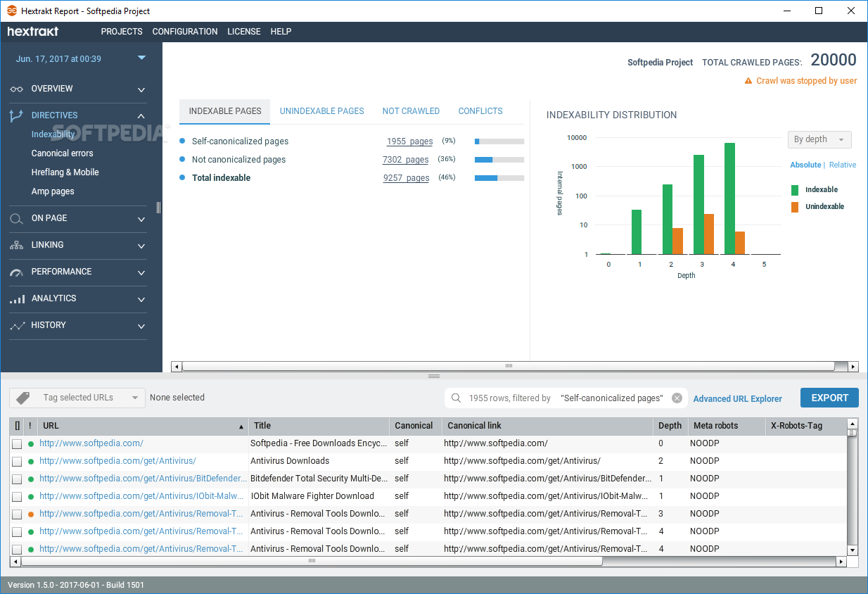Expand the Performance section
The width and height of the screenshot is (868, 594).
[x=141, y=273]
